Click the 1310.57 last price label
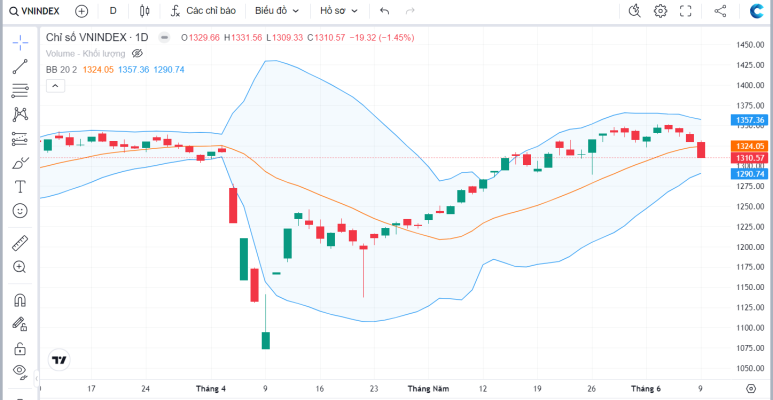Screen dimensions: 773x400 click(750, 157)
